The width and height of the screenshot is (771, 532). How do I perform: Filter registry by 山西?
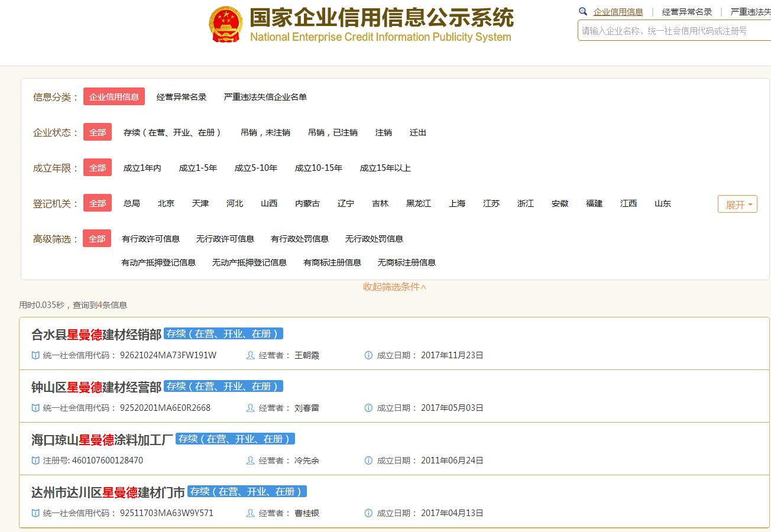click(x=269, y=203)
